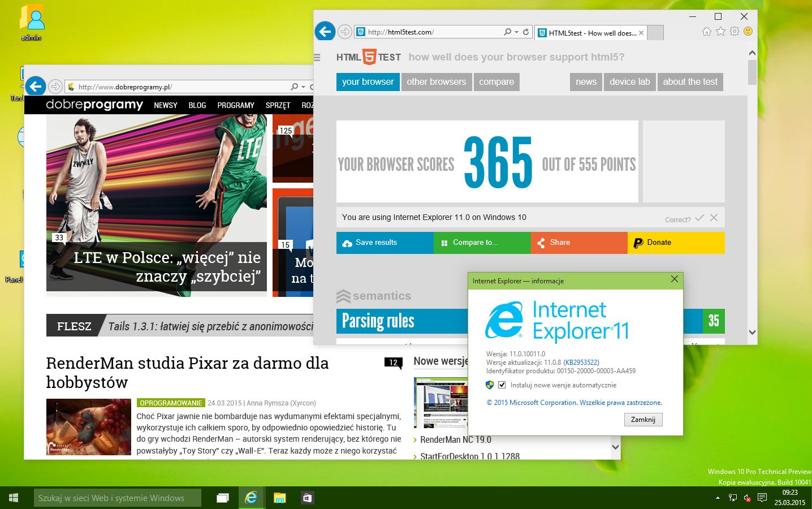The image size is (812, 509).
Task: Open Home page icon in Internet Explorer
Action: [707, 32]
